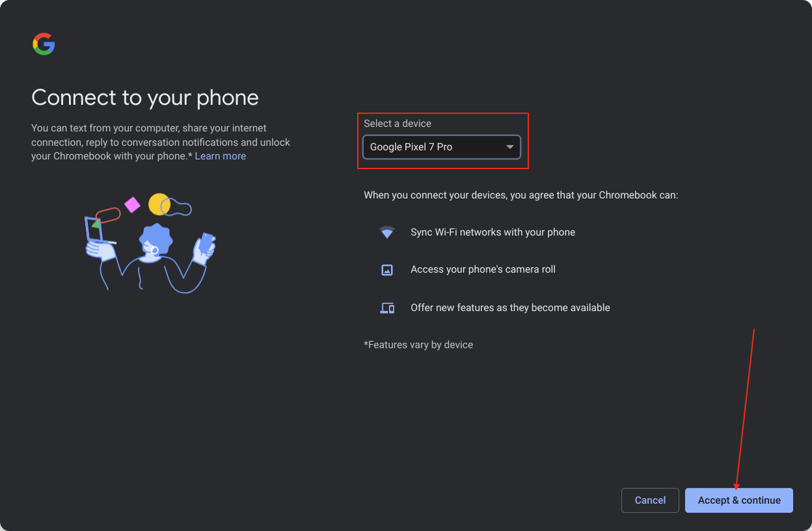
Task: Click the Sync Wi-Fi networks row
Action: [493, 232]
